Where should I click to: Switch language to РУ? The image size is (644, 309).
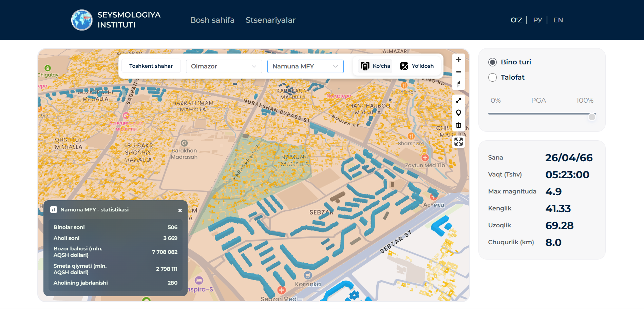click(537, 20)
